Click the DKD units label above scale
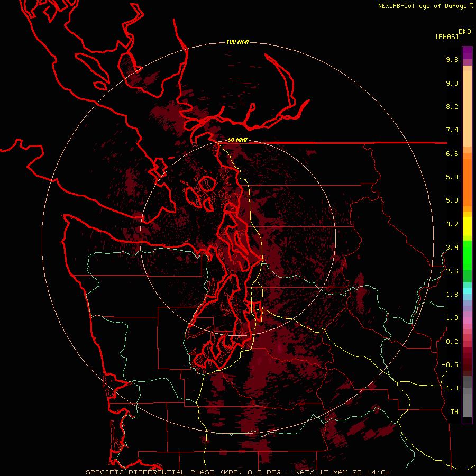476x476 pixels. coord(465,32)
